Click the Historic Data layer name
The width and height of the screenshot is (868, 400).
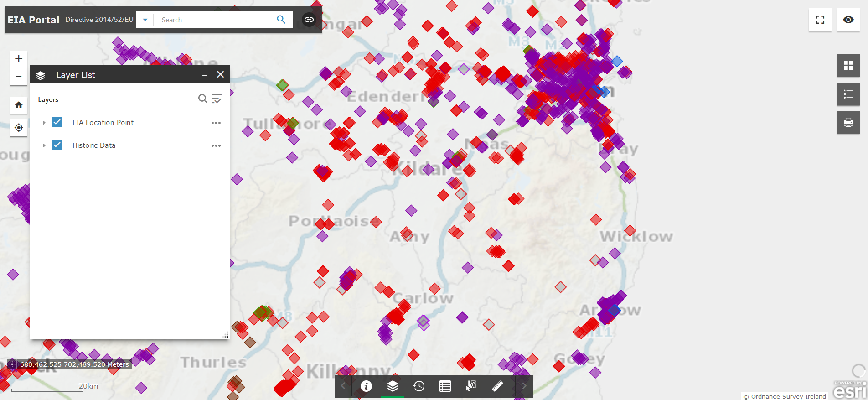click(x=94, y=145)
